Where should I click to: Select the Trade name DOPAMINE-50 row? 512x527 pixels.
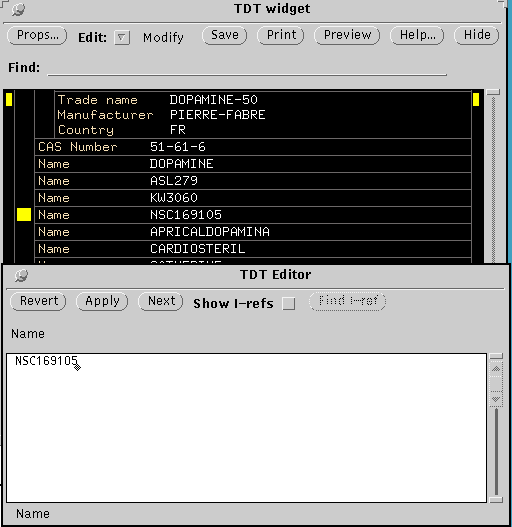[263, 100]
